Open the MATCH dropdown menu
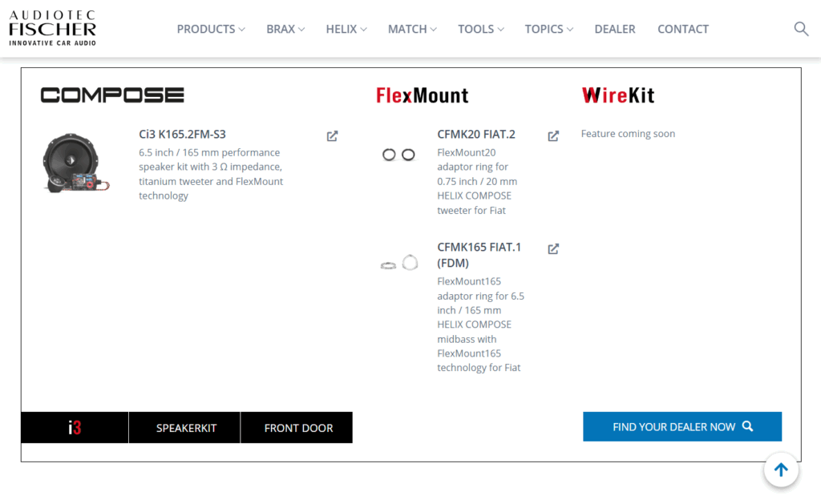Screen dimensions: 821x504 click(412, 29)
